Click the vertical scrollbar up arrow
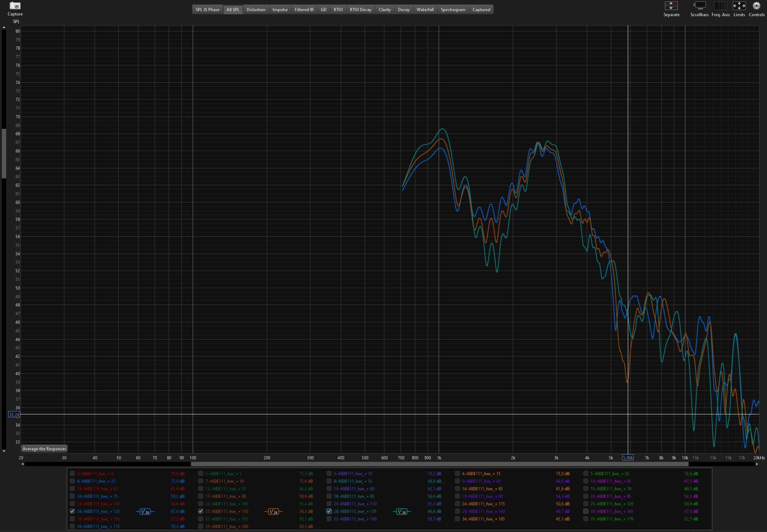767x532 pixels. [x=4, y=27]
